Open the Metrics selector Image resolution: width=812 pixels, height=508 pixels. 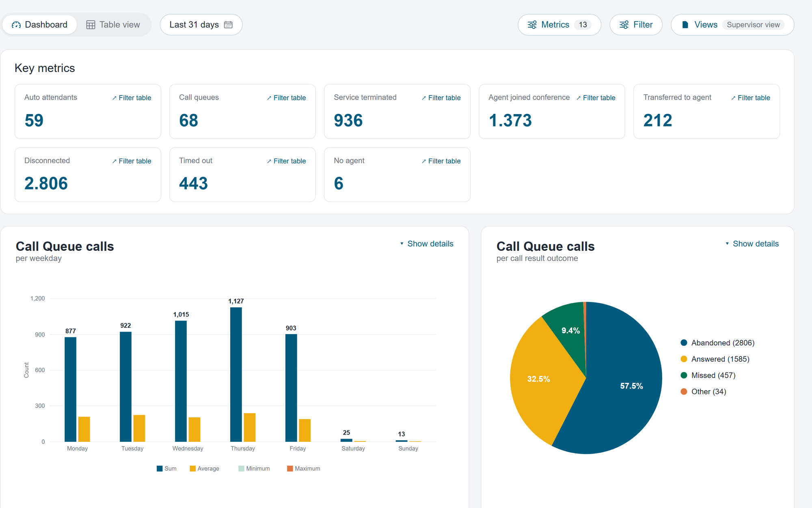(559, 25)
